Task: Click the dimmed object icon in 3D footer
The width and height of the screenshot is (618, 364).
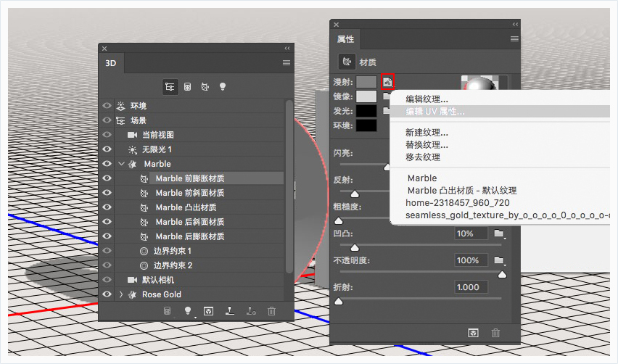Action: [x=251, y=311]
